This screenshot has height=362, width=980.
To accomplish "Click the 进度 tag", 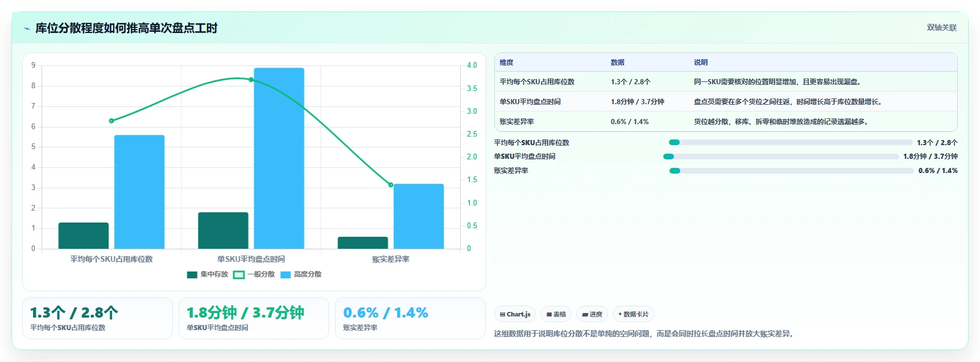I will pyautogui.click(x=592, y=314).
